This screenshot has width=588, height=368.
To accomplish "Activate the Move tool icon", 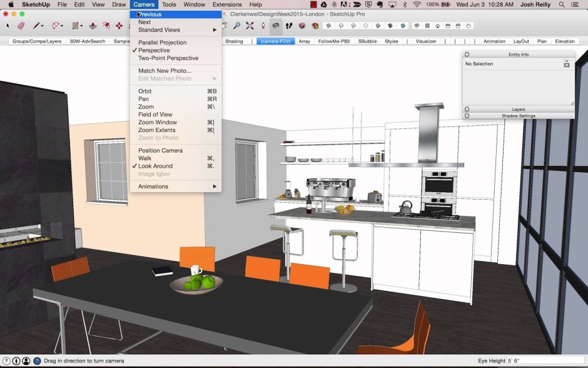I will (119, 26).
